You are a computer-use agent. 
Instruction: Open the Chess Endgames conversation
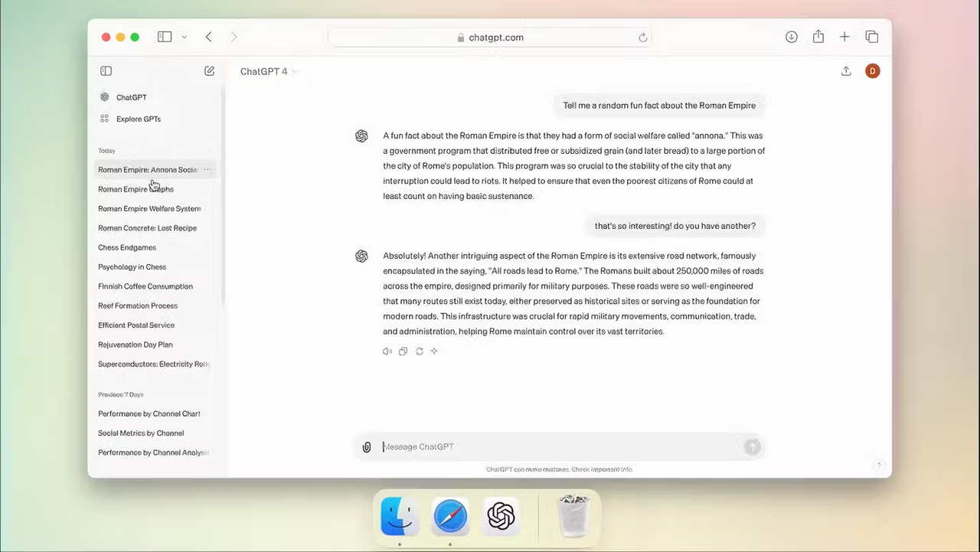coord(127,247)
